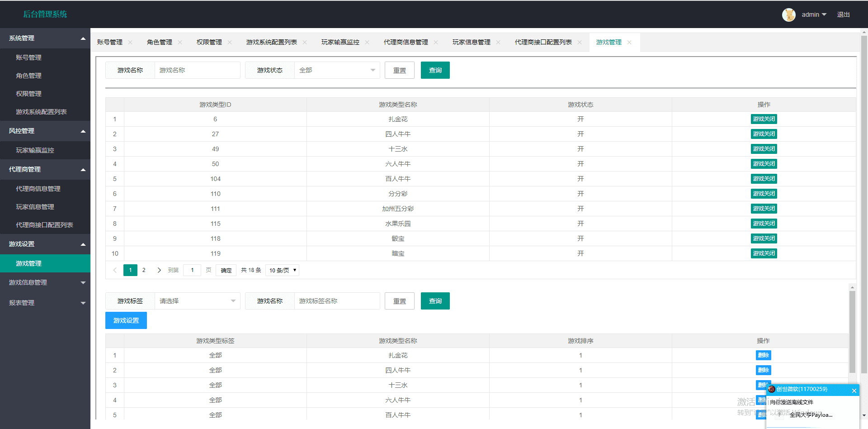Toggle 游戏关闭 for 扎金花 row
The width and height of the screenshot is (868, 429).
pyautogui.click(x=764, y=119)
